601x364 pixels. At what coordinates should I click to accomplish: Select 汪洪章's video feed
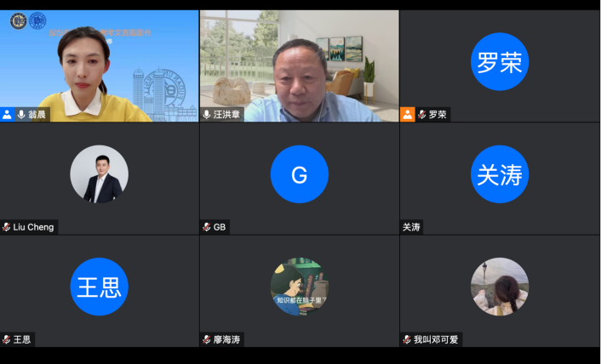click(299, 64)
